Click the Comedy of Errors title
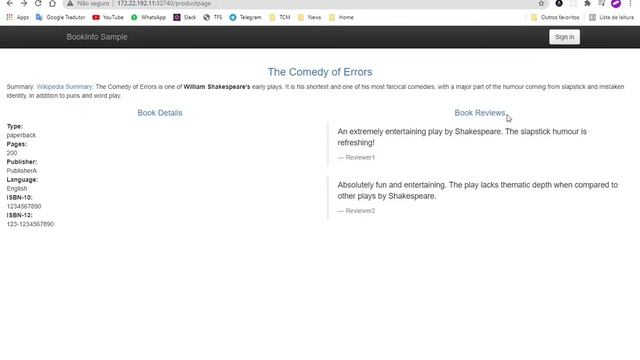The width and height of the screenshot is (640, 360). (x=320, y=72)
